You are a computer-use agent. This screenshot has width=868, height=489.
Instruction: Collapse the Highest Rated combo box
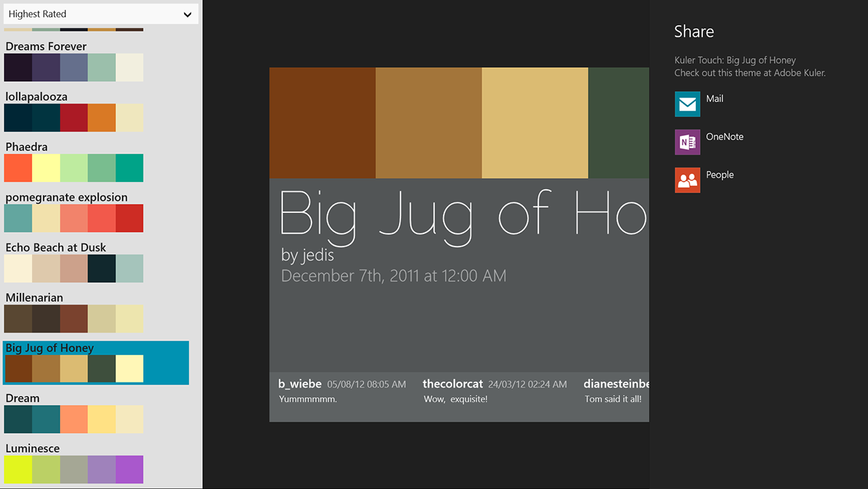(x=101, y=13)
